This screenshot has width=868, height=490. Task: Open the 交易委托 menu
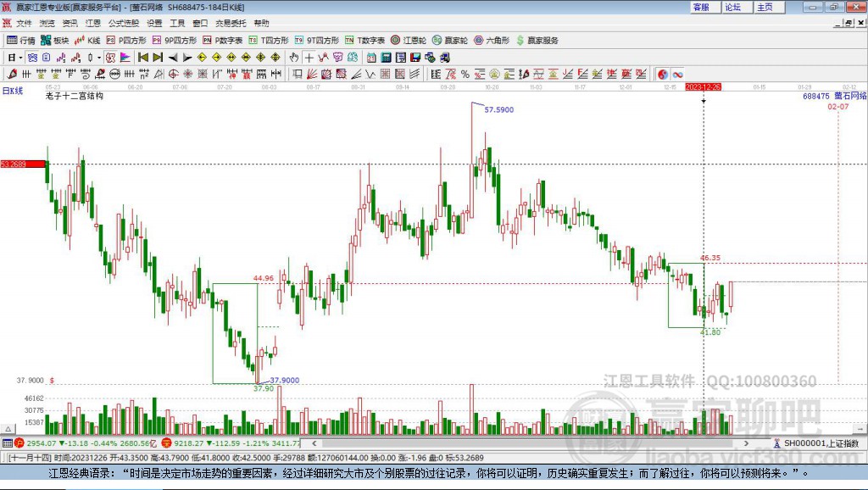click(231, 23)
